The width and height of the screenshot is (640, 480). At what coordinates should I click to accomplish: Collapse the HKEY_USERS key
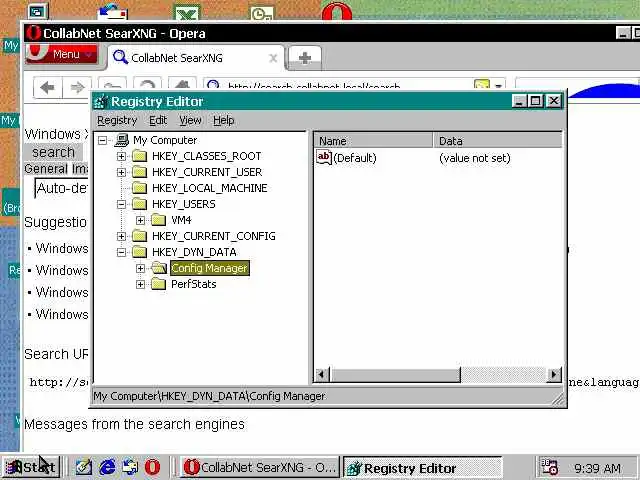(121, 204)
